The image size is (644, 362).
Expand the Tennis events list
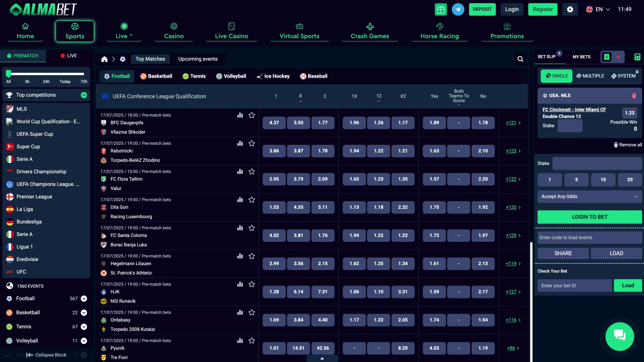pyautogui.click(x=84, y=327)
